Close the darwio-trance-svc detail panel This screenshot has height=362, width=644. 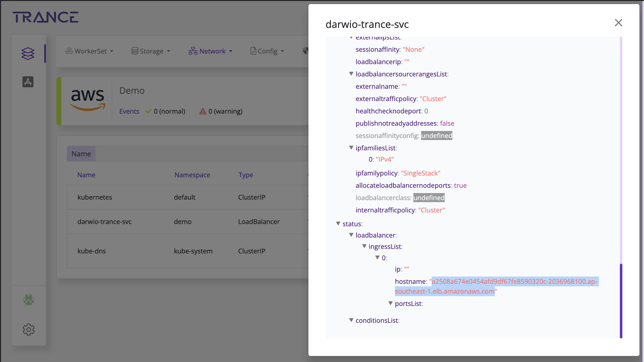click(618, 23)
